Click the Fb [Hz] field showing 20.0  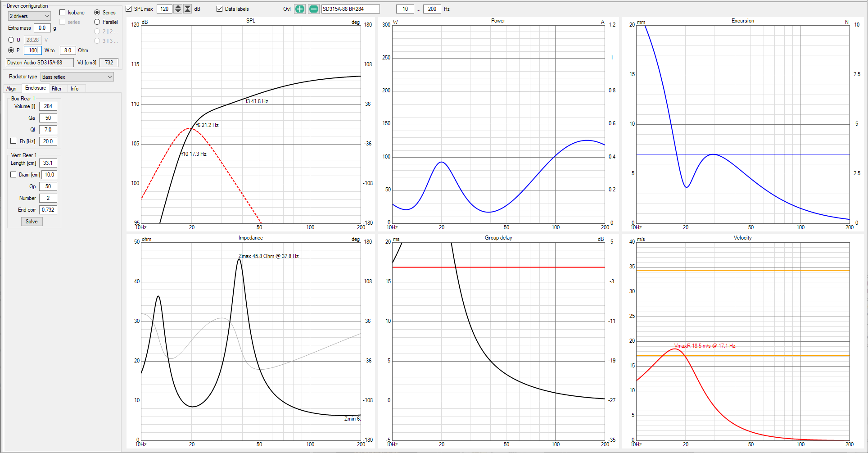(48, 141)
